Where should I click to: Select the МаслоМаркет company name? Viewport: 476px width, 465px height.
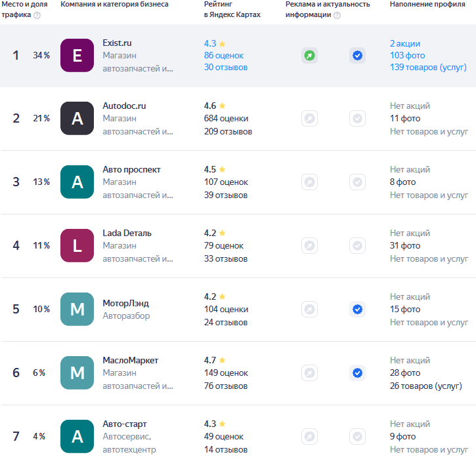tap(130, 360)
